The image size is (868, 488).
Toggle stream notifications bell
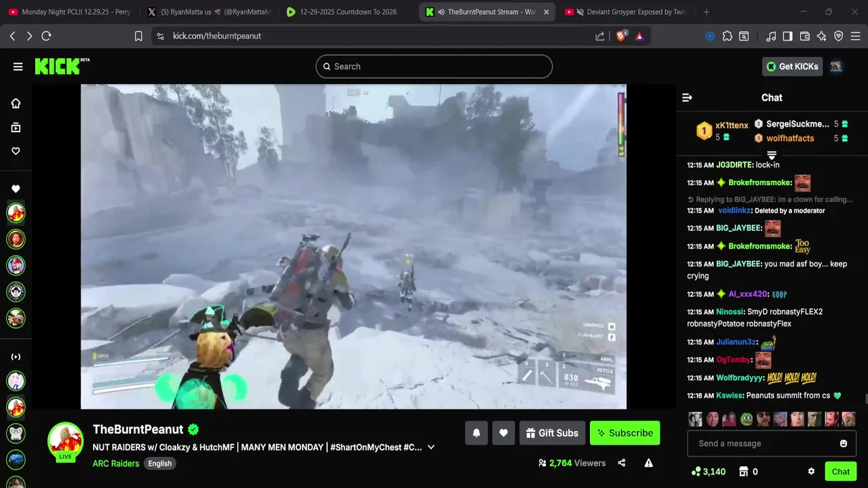pyautogui.click(x=476, y=433)
